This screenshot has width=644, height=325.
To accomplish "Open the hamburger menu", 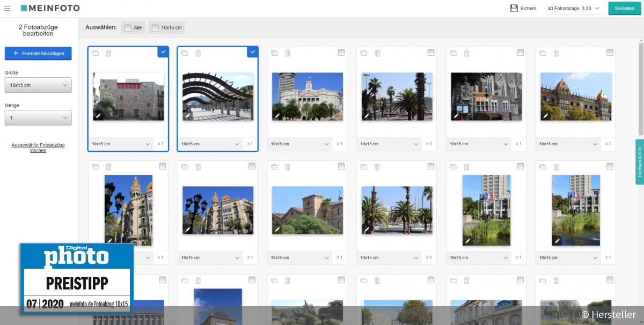I will click(x=7, y=8).
